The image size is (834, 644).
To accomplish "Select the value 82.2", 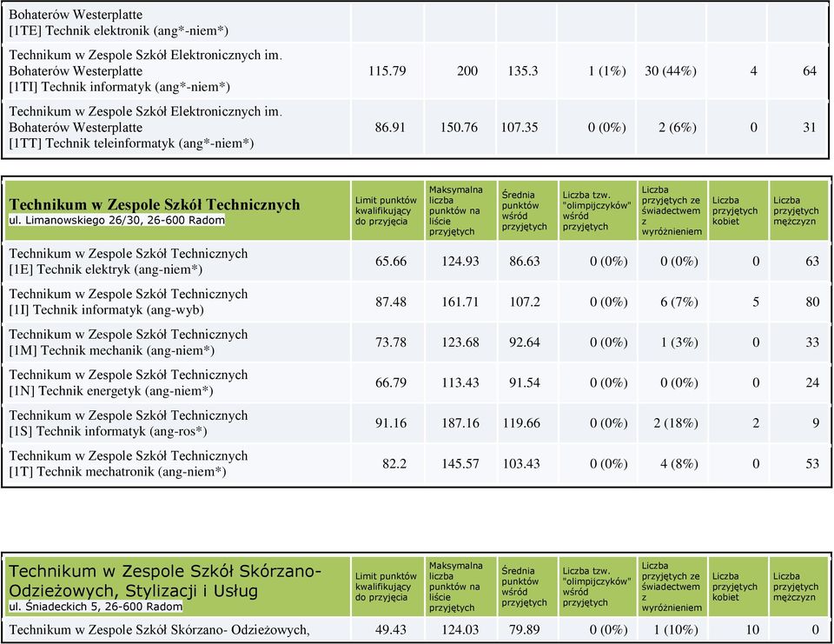I will (394, 463).
